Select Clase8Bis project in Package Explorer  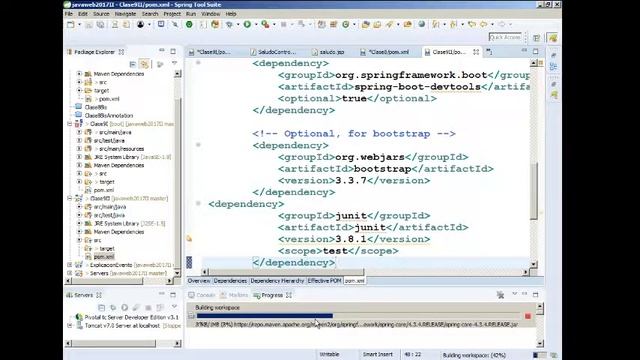pos(96,107)
